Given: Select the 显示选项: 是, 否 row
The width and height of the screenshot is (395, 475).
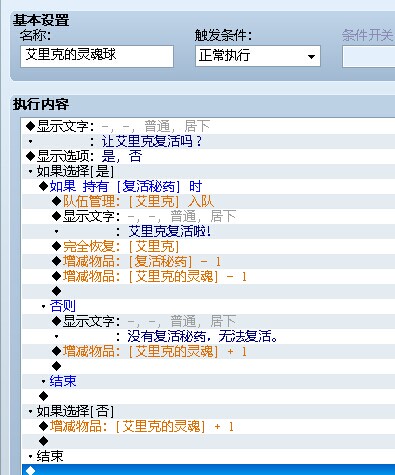Looking at the screenshot, I should point(208,156).
